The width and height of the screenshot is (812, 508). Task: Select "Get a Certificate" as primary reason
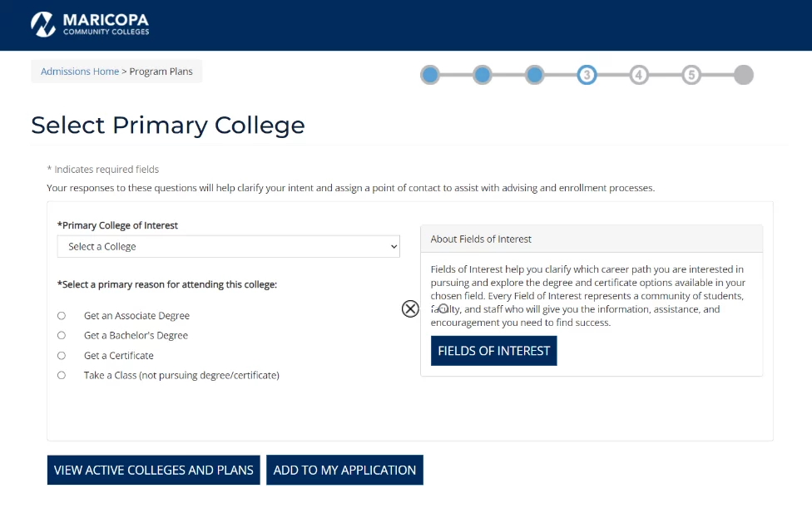pyautogui.click(x=61, y=355)
